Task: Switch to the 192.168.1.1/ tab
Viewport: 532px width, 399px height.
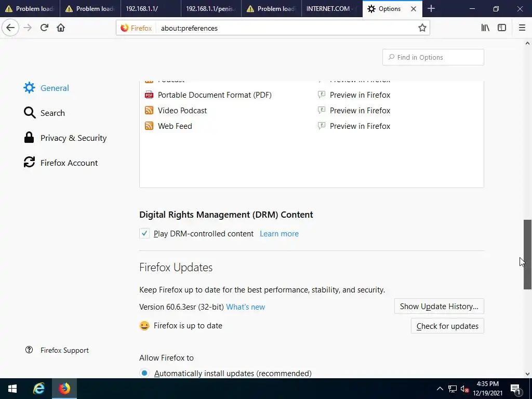Action: coord(150,9)
